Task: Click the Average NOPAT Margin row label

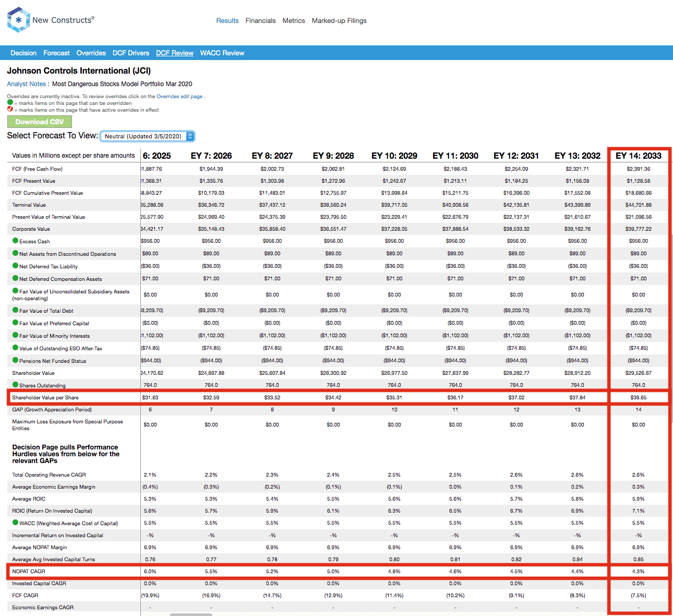Action: [x=40, y=547]
